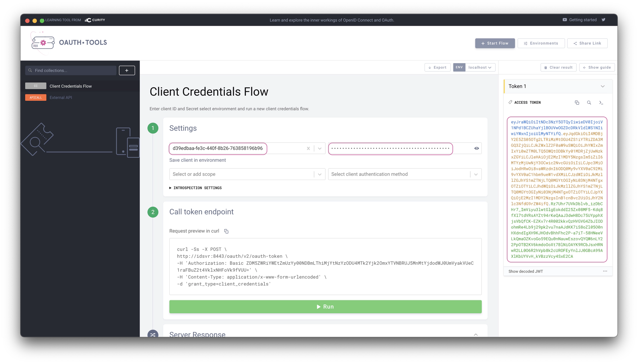
Task: Click the Token 1 expander chevron
Action: coord(604,86)
